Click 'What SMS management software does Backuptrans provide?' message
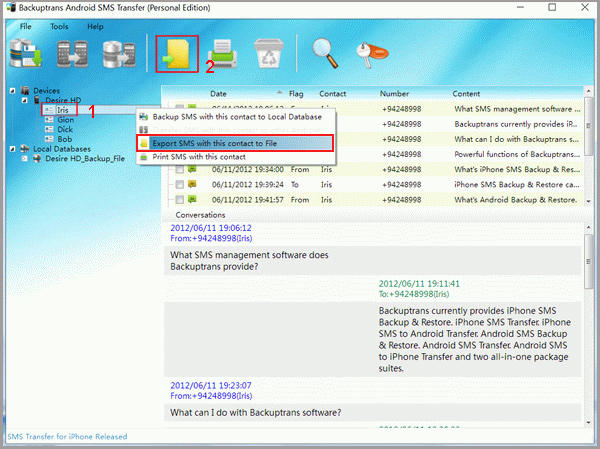The width and height of the screenshot is (600, 449). point(249,261)
